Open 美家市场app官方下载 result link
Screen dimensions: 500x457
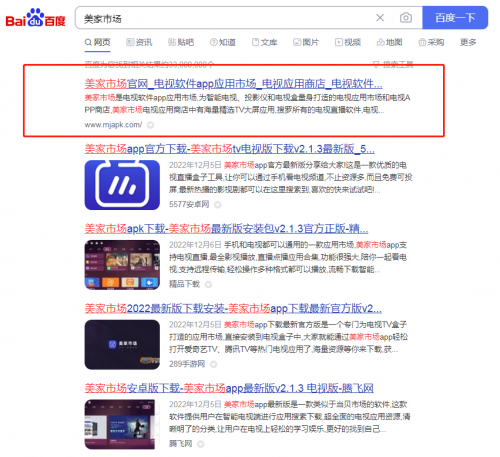229,149
